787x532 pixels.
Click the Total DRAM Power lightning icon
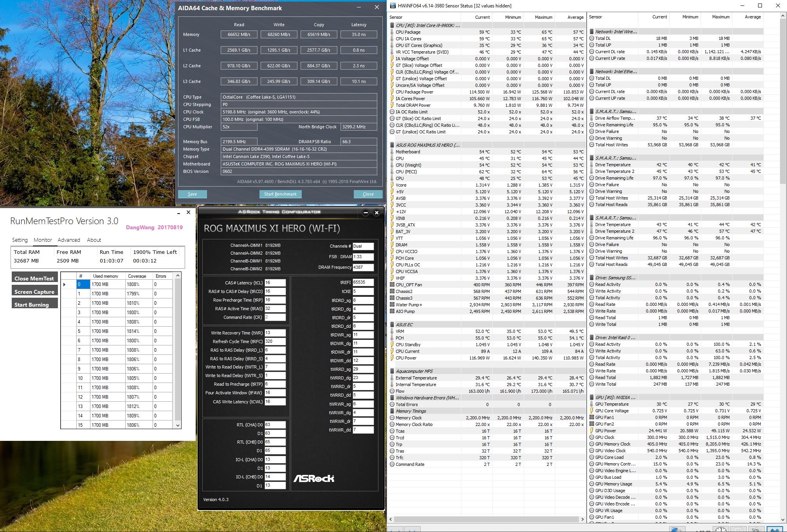pos(392,105)
